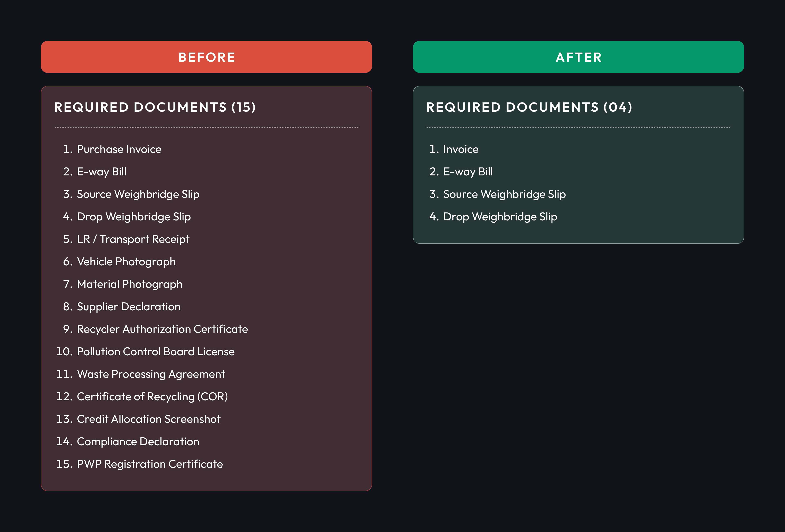
Task: Click Required Documents (15) heading
Action: 155,107
